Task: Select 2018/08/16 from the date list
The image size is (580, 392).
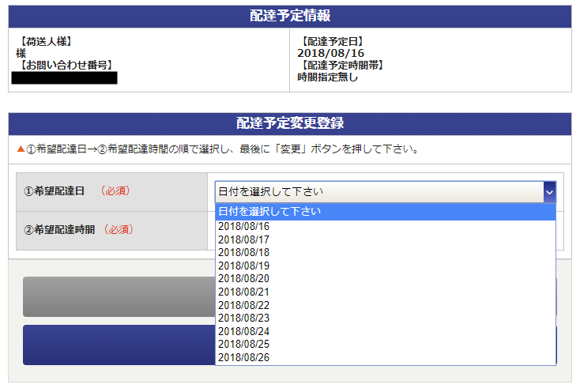Action: pos(243,226)
